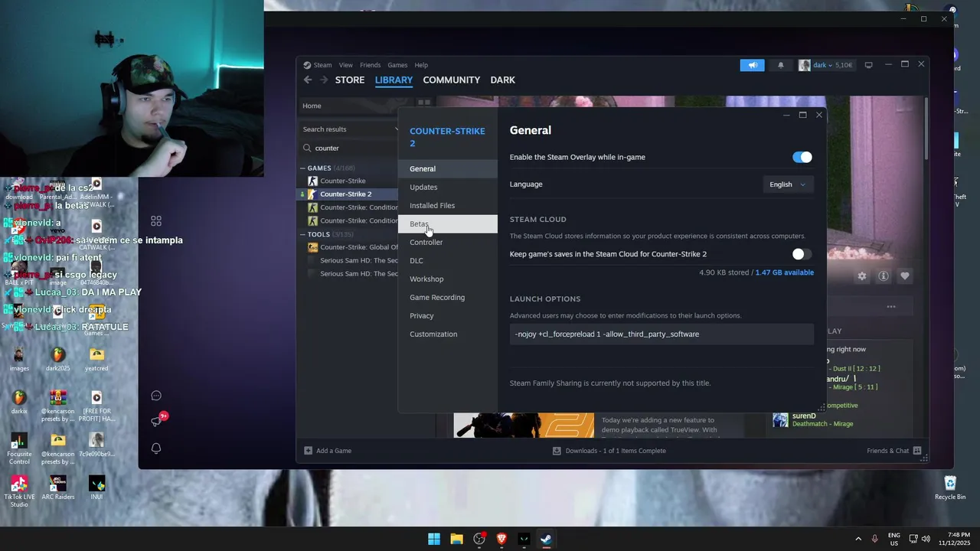This screenshot has height=551, width=980.
Task: Open the ARC Raiders desktop shortcut
Action: click(x=58, y=488)
